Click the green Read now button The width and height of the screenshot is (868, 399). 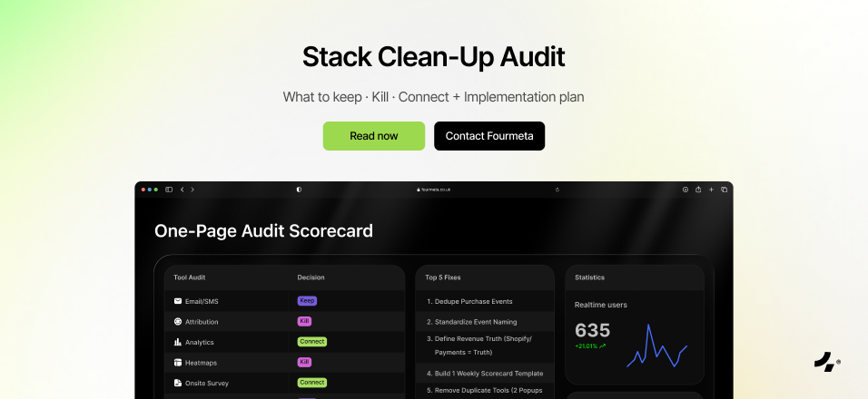click(374, 136)
